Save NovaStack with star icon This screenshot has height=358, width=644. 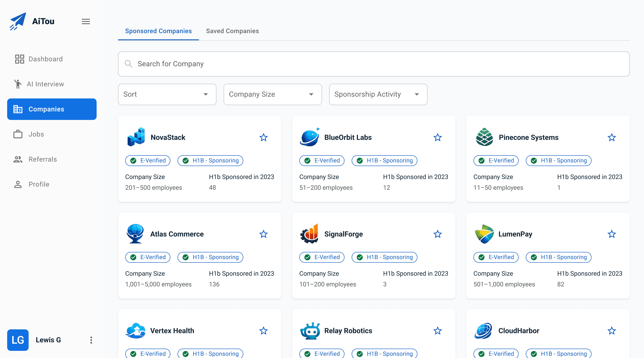[263, 137]
